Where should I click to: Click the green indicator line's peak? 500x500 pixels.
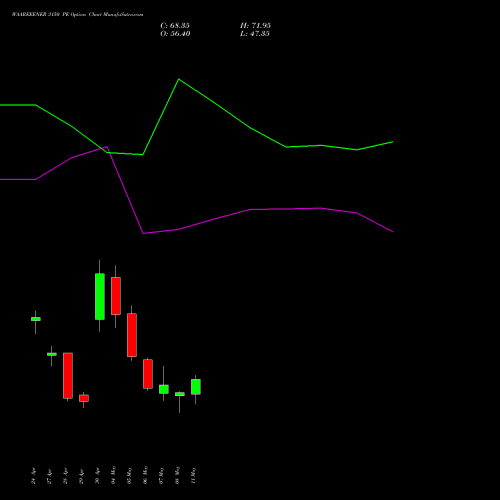(x=179, y=79)
